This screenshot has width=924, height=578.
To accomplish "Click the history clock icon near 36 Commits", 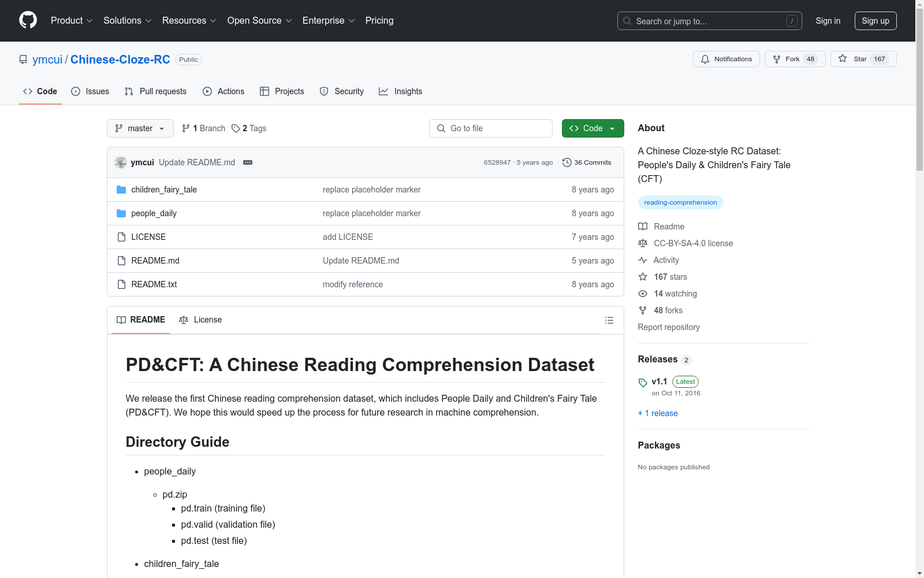I will (x=567, y=162).
